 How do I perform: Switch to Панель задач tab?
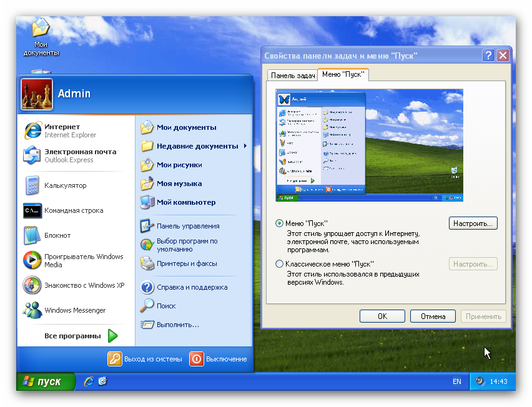(292, 76)
